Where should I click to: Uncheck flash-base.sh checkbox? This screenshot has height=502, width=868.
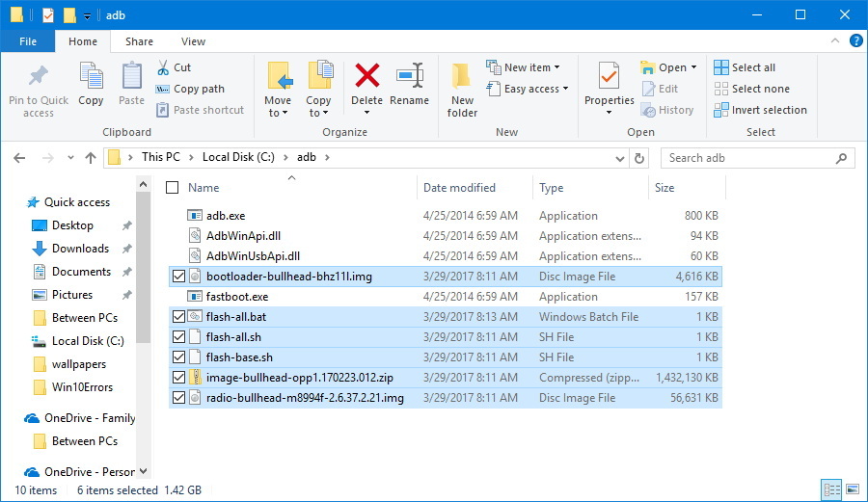(x=178, y=357)
